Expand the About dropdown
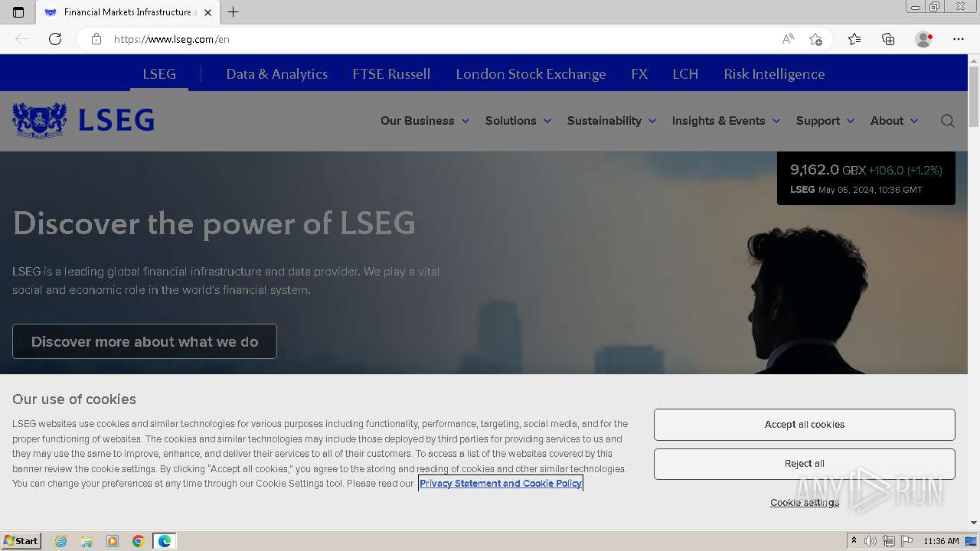The image size is (980, 551). coord(894,121)
